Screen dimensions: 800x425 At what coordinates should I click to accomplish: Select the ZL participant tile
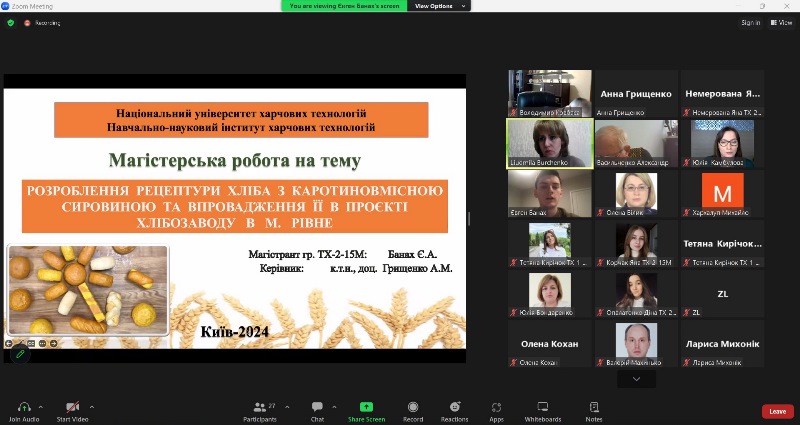722,294
